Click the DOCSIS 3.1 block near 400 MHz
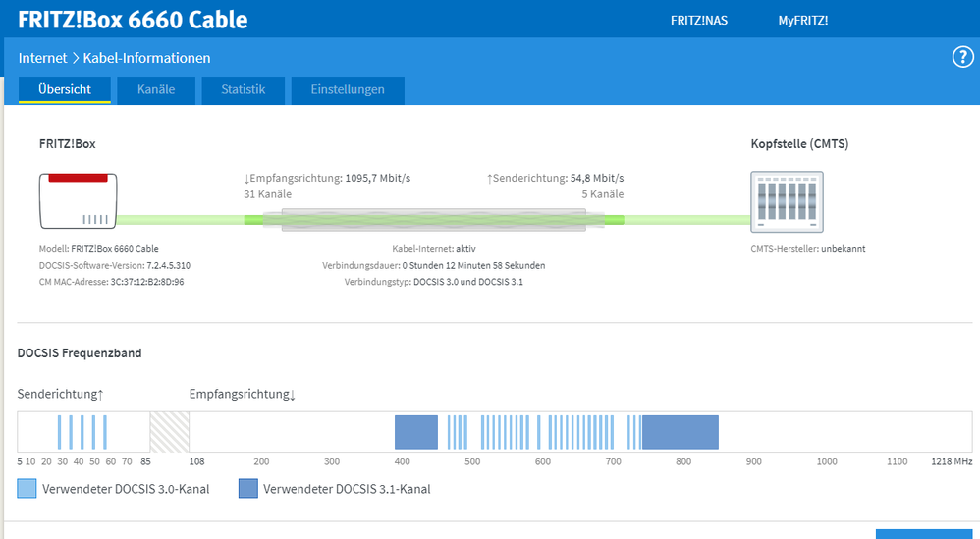 click(416, 432)
